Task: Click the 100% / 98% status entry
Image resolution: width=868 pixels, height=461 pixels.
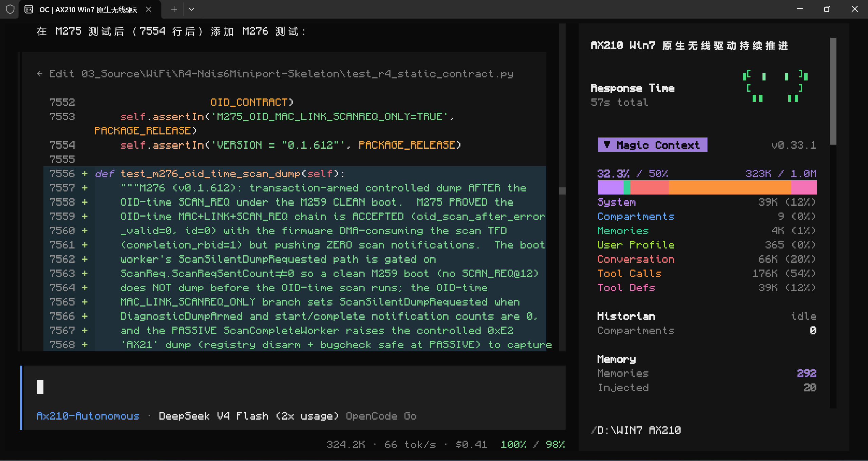Action: [533, 445]
